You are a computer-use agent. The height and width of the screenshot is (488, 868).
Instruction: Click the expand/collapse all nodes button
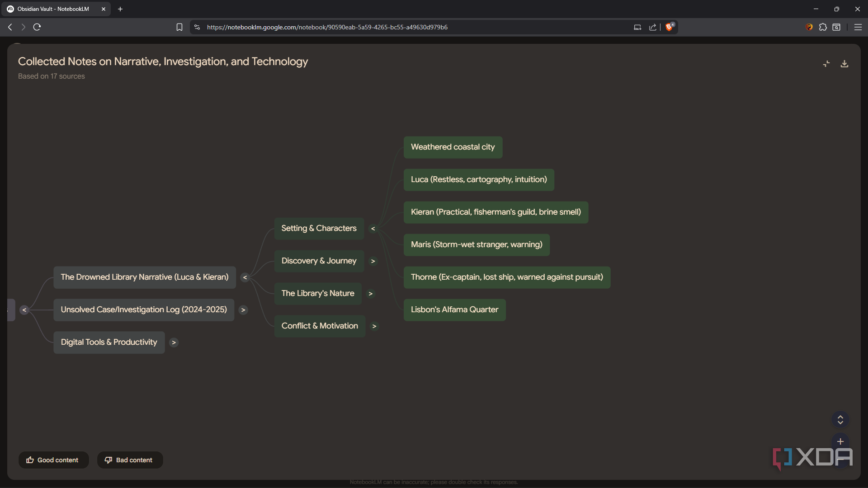pyautogui.click(x=840, y=419)
